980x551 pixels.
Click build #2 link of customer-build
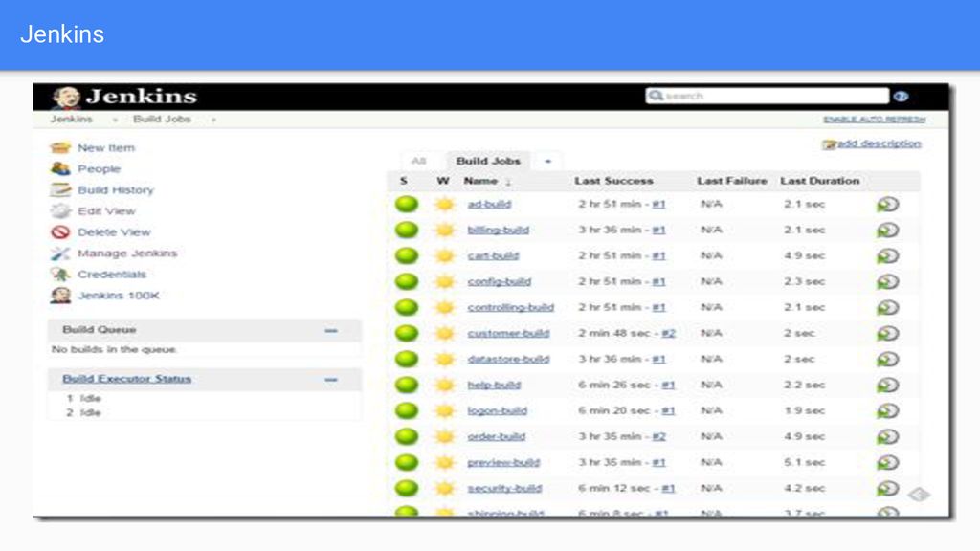coord(669,333)
